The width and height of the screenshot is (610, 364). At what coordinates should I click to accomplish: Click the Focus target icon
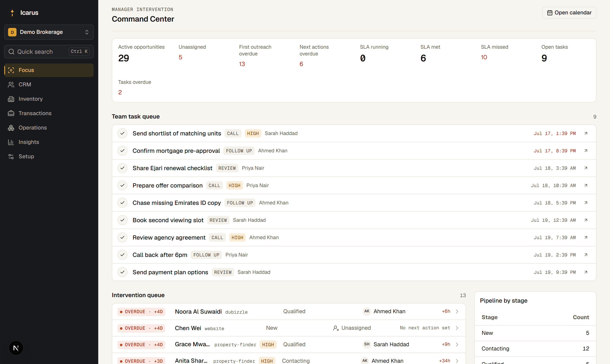click(x=11, y=70)
